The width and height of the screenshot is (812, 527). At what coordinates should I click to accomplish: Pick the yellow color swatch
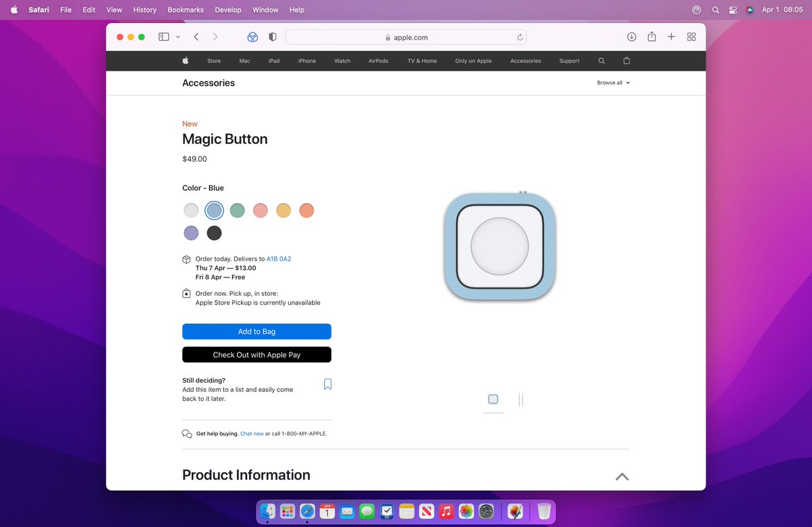point(284,210)
